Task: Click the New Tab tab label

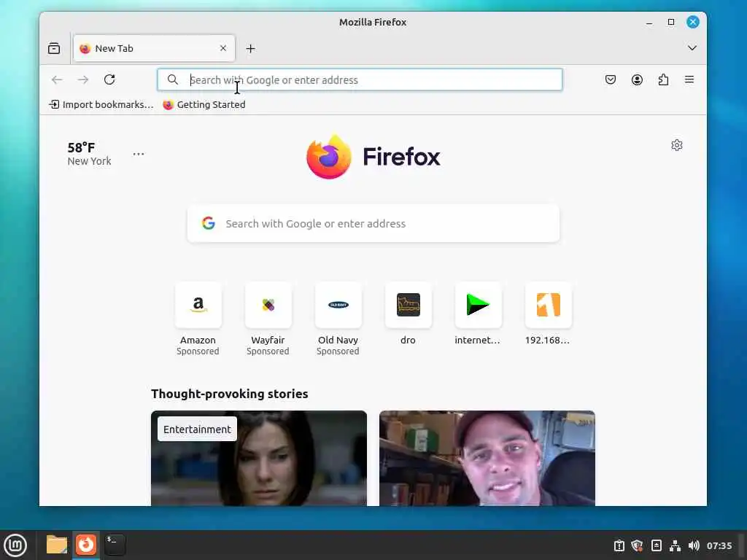Action: click(x=115, y=49)
